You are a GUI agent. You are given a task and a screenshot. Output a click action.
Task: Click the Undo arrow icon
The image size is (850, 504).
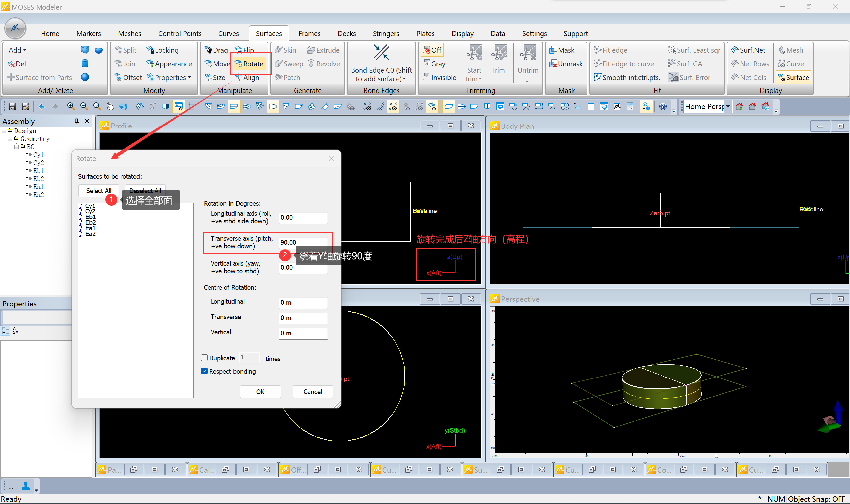42,106
